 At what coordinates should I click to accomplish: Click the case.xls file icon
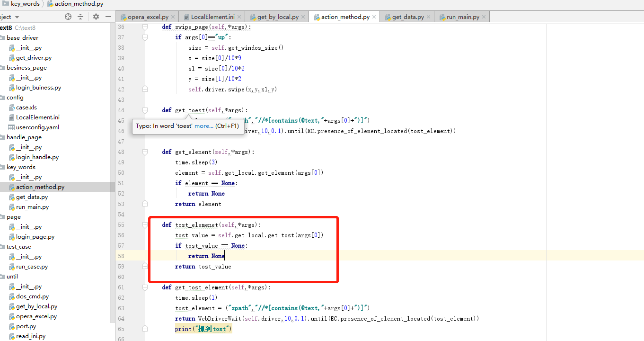point(12,108)
